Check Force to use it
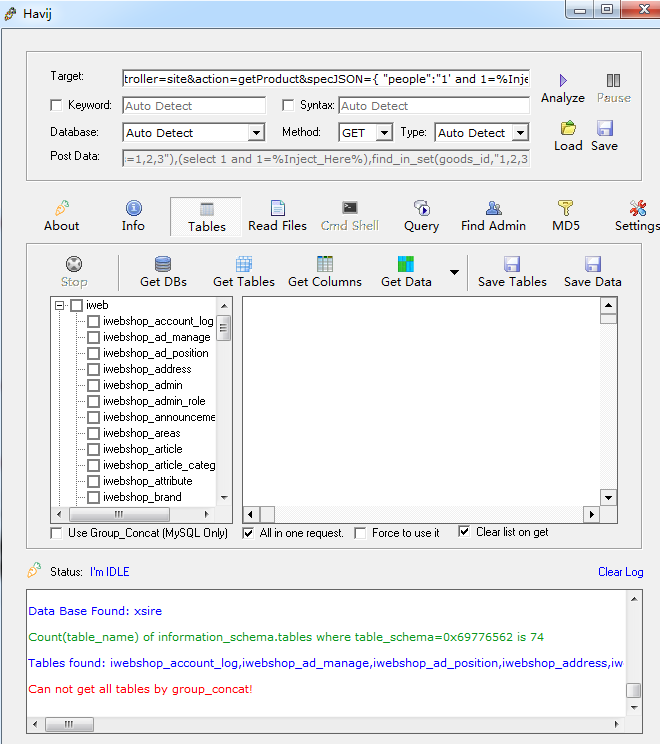 (360, 533)
